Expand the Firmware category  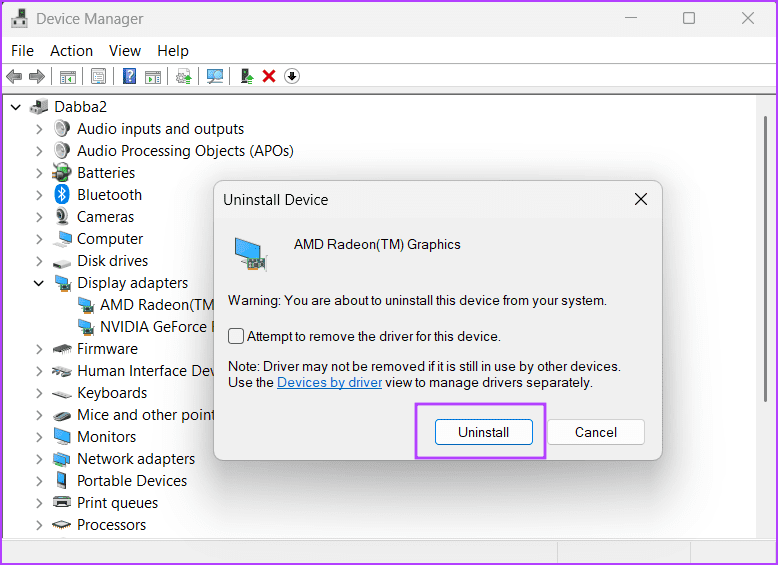39,349
